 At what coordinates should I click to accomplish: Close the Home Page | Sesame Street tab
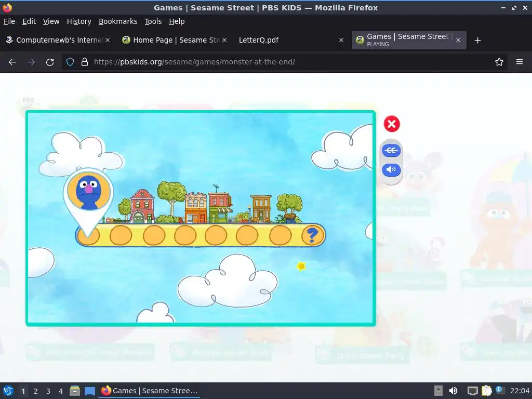tap(224, 40)
